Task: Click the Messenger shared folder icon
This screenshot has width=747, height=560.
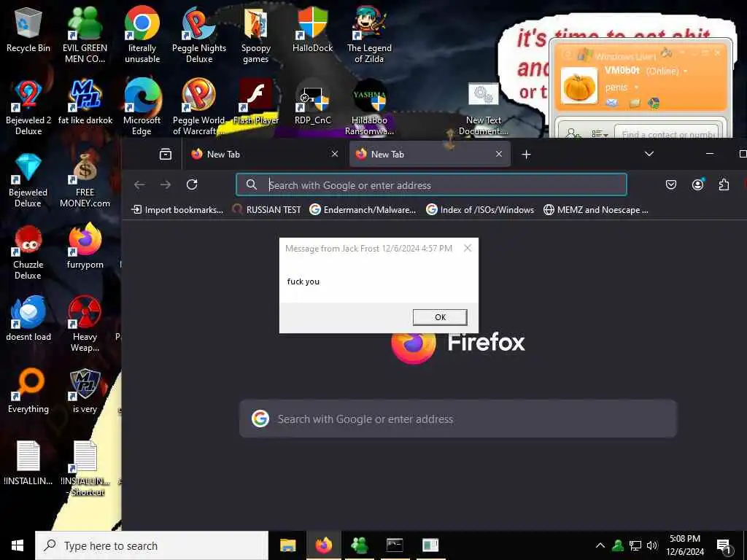Action: click(634, 102)
